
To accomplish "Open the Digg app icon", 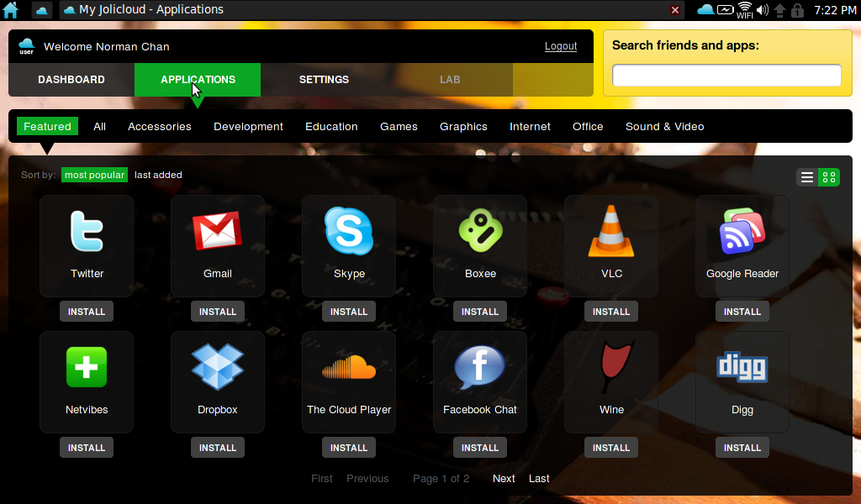I will (742, 367).
